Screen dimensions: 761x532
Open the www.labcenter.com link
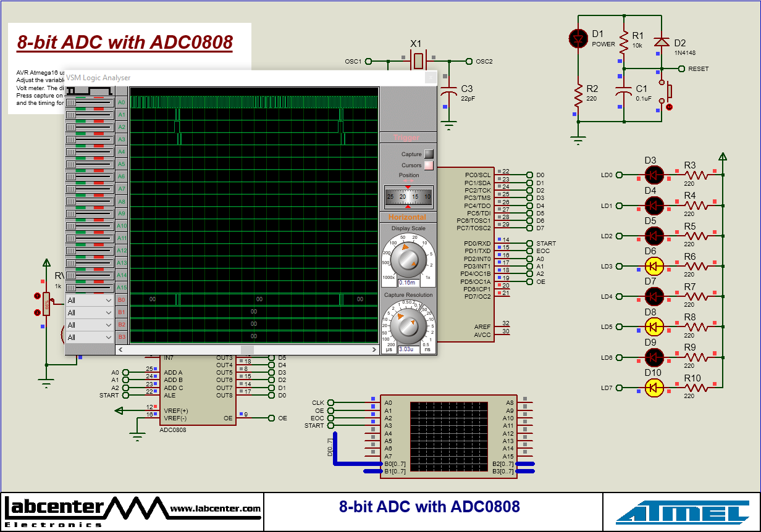[x=217, y=509]
